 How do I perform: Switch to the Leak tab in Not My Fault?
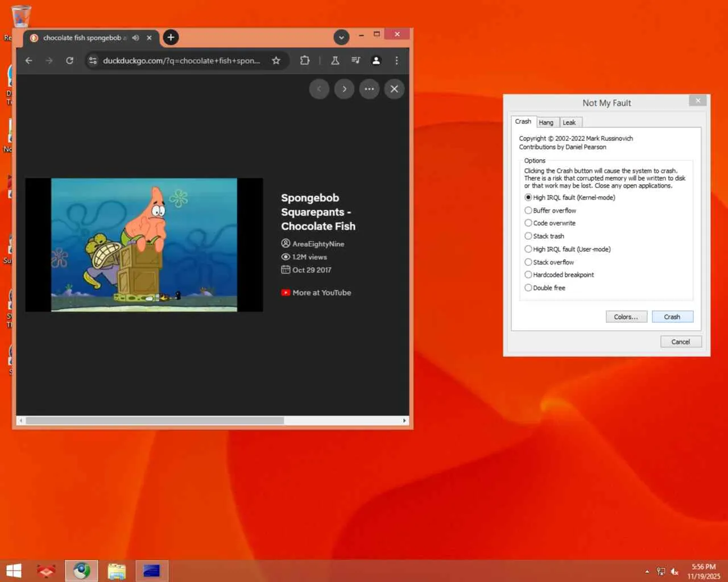pos(569,122)
